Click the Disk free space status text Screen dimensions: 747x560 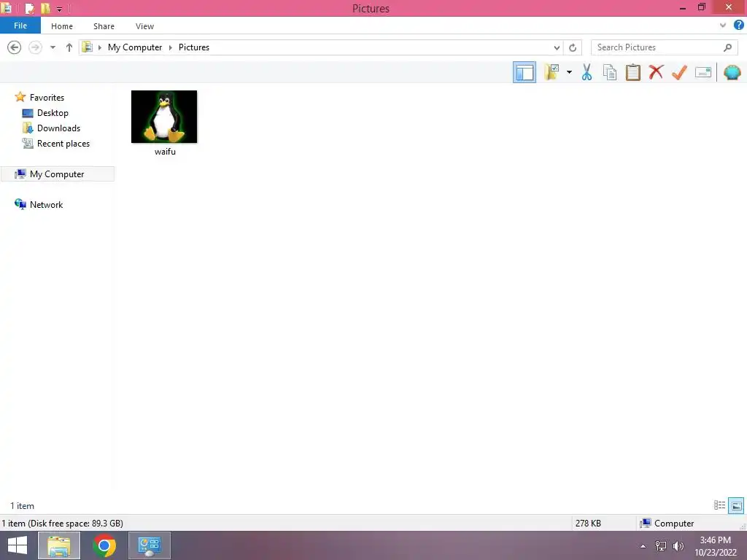point(63,523)
